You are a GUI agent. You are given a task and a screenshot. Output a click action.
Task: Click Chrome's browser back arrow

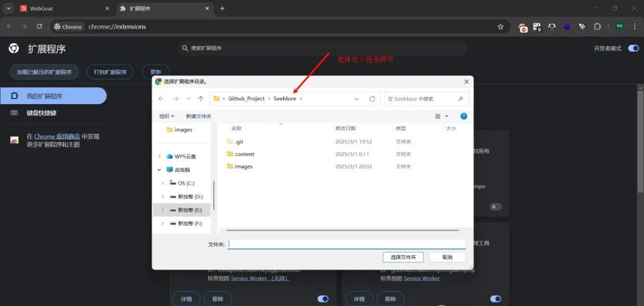tap(10, 26)
